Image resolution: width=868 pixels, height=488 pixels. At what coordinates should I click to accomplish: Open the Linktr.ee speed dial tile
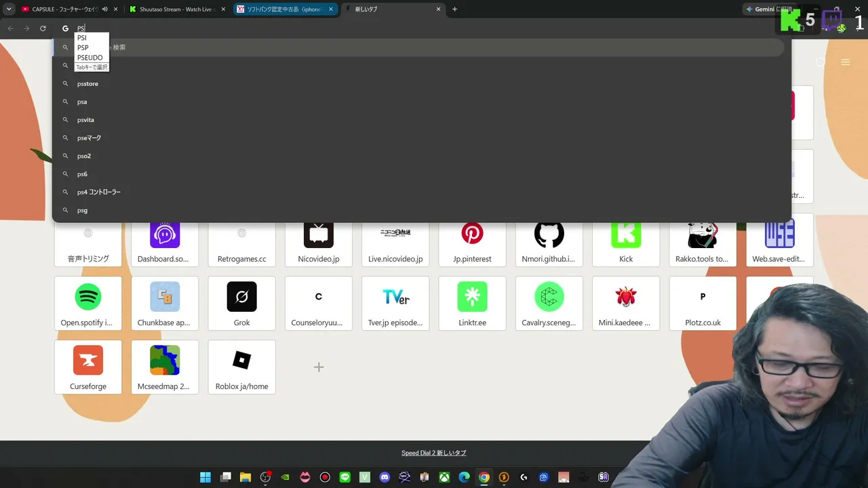click(473, 303)
